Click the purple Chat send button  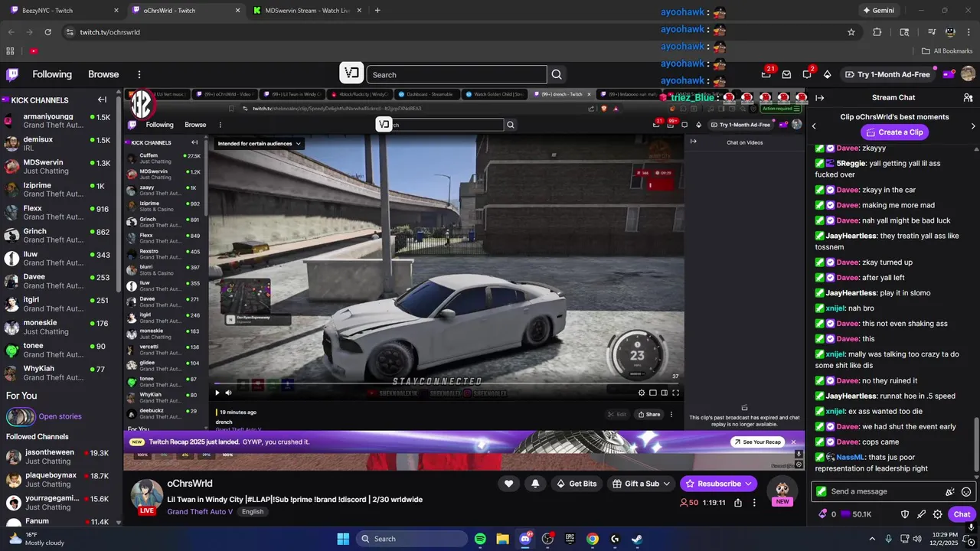[x=962, y=514]
